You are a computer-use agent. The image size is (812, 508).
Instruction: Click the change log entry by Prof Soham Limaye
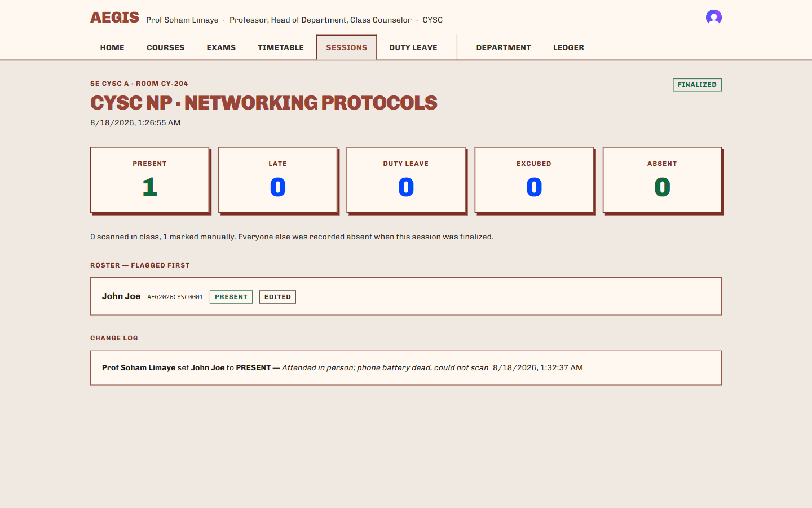point(406,368)
